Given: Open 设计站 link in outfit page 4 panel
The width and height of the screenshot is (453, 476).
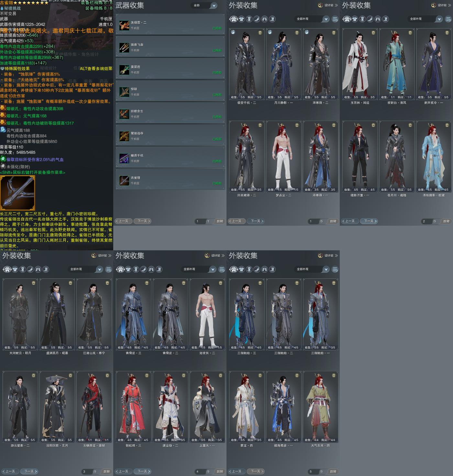Looking at the screenshot, I should [215, 255].
